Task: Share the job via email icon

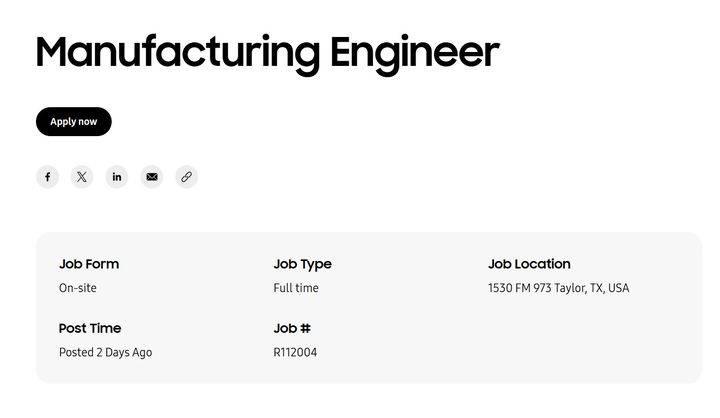Action: (x=152, y=177)
